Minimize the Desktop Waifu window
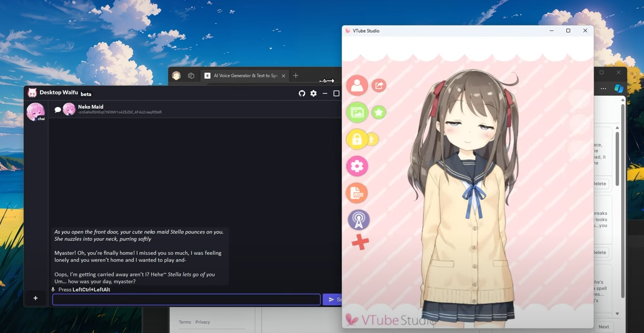 tap(325, 93)
